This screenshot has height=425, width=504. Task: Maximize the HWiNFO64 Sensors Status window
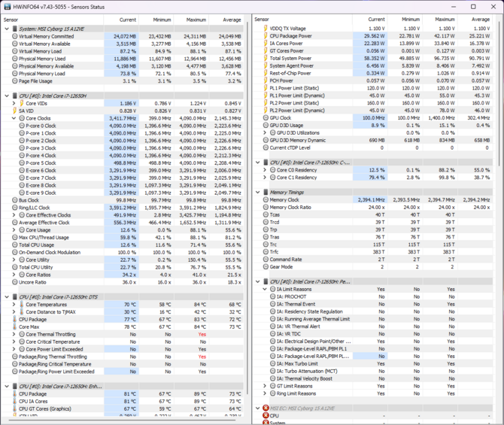pos(473,7)
